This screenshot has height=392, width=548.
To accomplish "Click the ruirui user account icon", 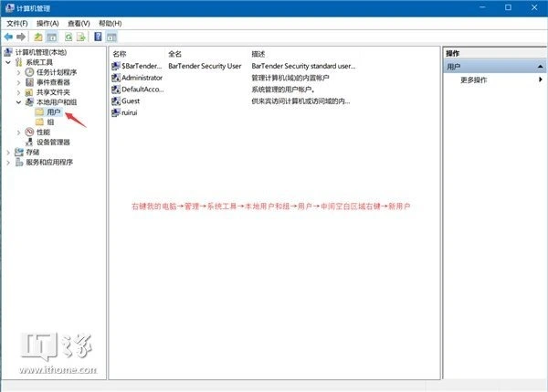I will tap(116, 112).
